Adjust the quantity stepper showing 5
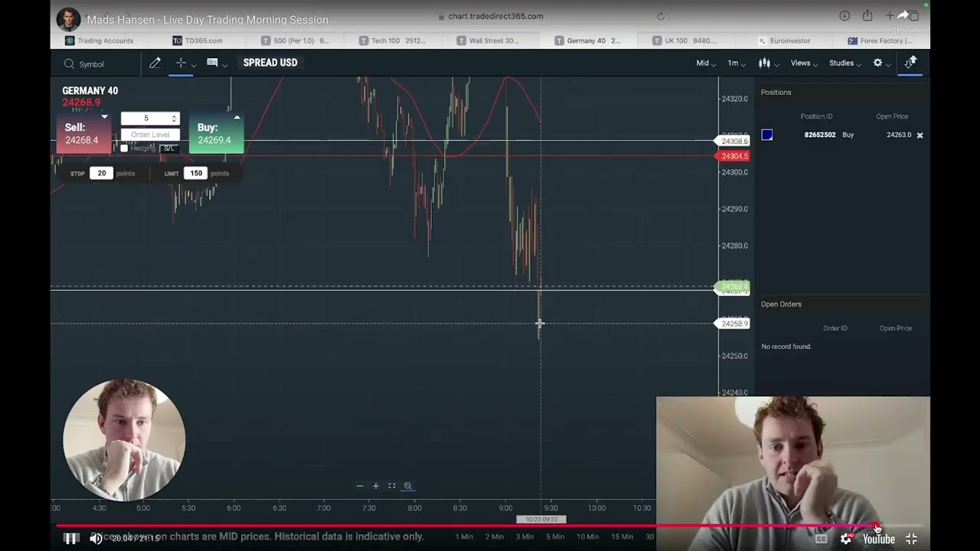This screenshot has width=980, height=551. [x=174, y=119]
